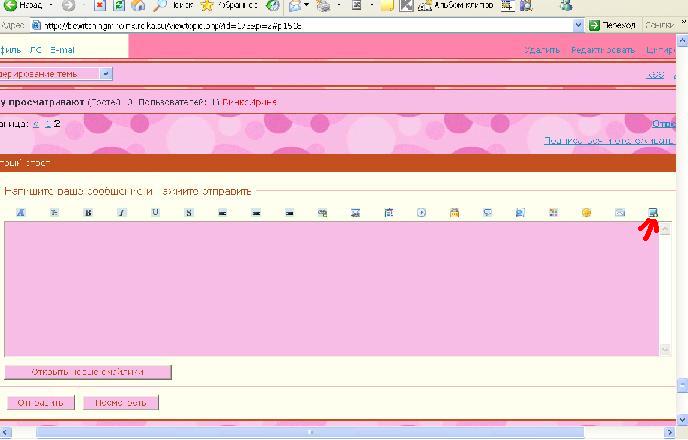
Task: Insert a quote using the speech bubble icon
Action: (x=487, y=213)
